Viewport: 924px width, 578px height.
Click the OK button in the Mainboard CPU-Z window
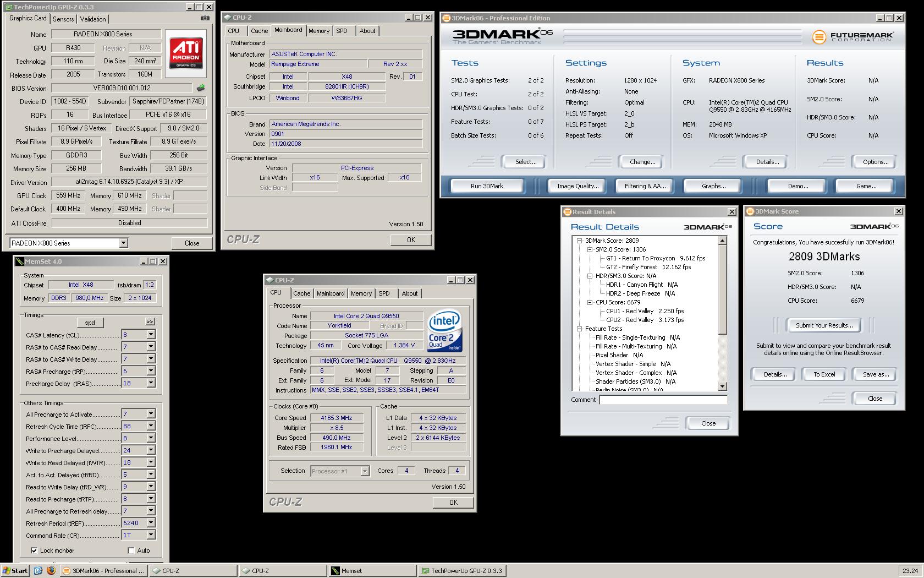(x=411, y=240)
